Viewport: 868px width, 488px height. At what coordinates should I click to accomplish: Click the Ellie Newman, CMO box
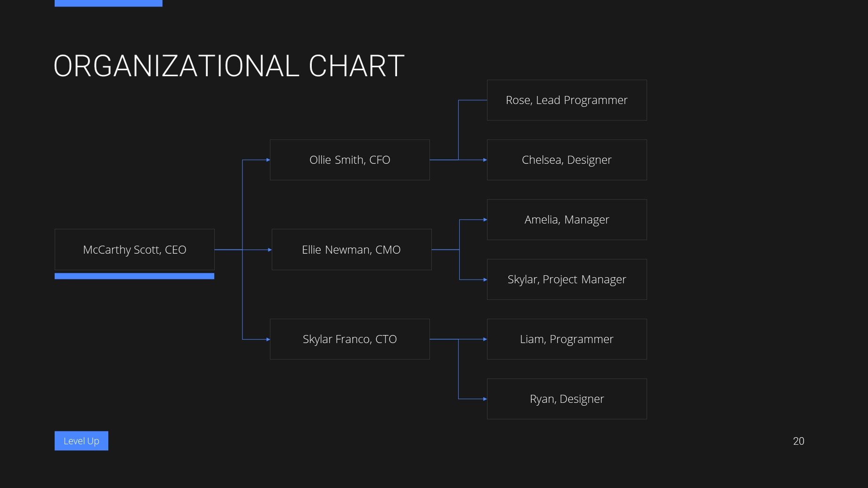(352, 249)
